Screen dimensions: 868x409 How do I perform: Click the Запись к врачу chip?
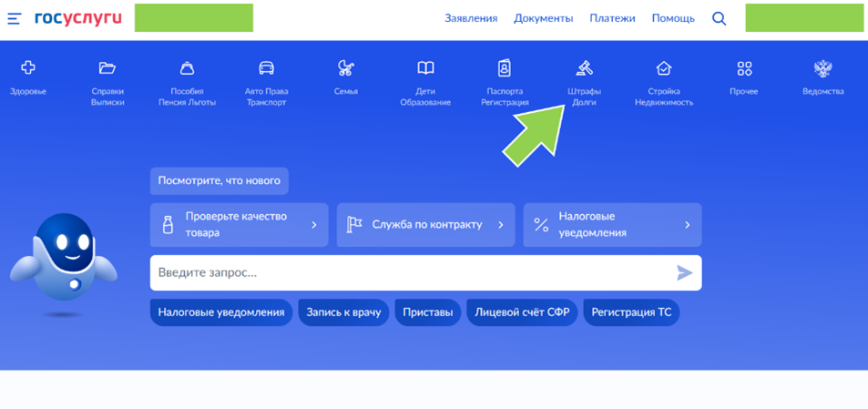[x=343, y=312]
